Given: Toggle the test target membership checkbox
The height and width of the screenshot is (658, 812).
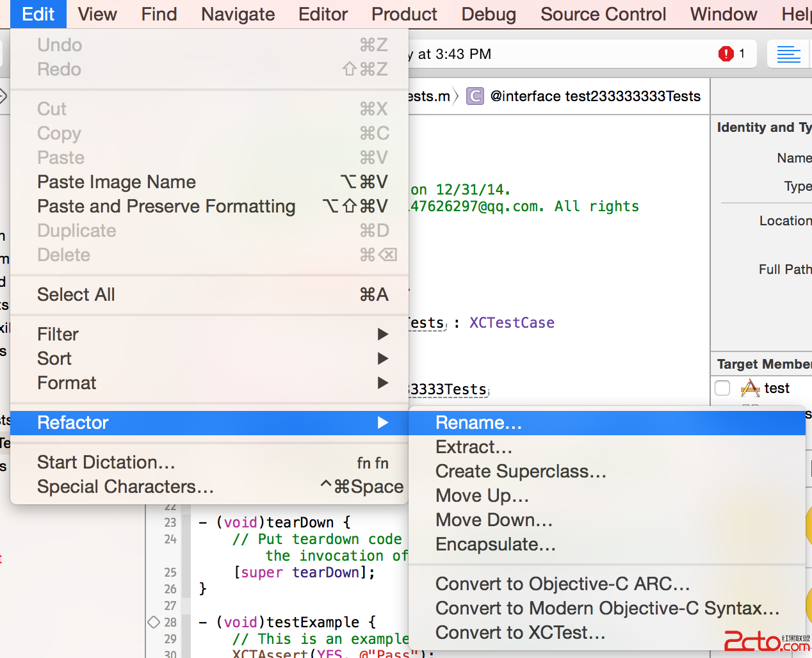Looking at the screenshot, I should pyautogui.click(x=722, y=389).
